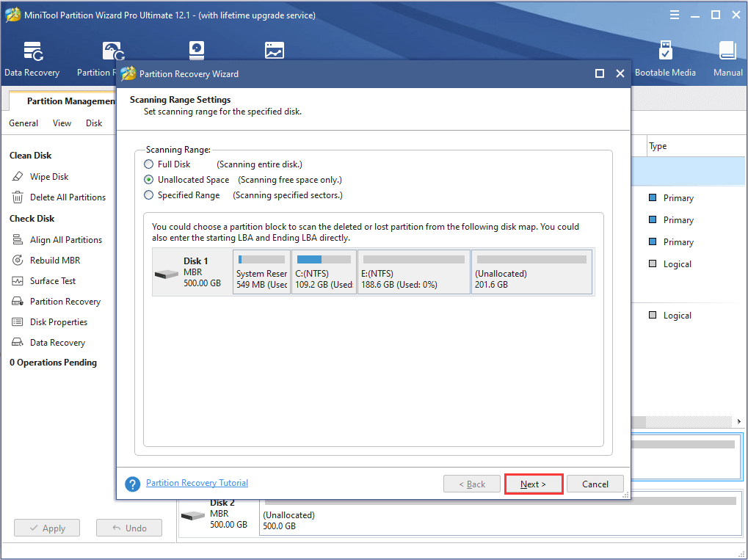Click the horizontal scrollbar right arrow
Image resolution: width=748 pixels, height=560 pixels.
[x=739, y=422]
